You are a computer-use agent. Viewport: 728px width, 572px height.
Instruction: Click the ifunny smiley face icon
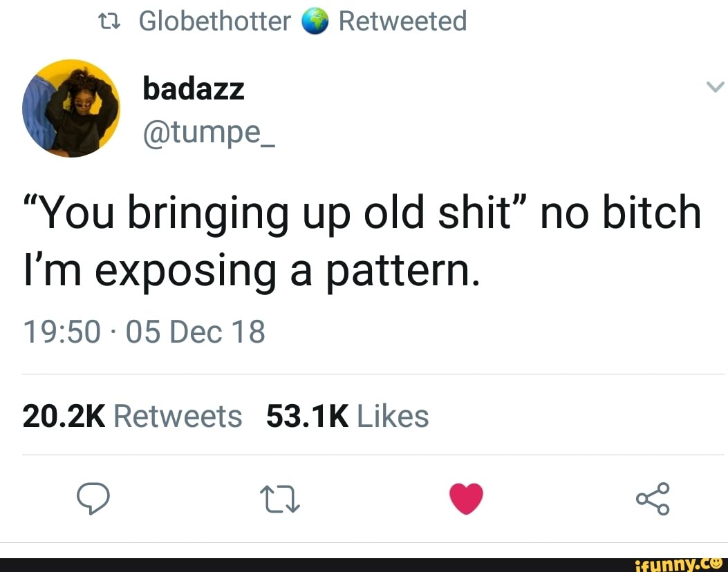point(716,563)
